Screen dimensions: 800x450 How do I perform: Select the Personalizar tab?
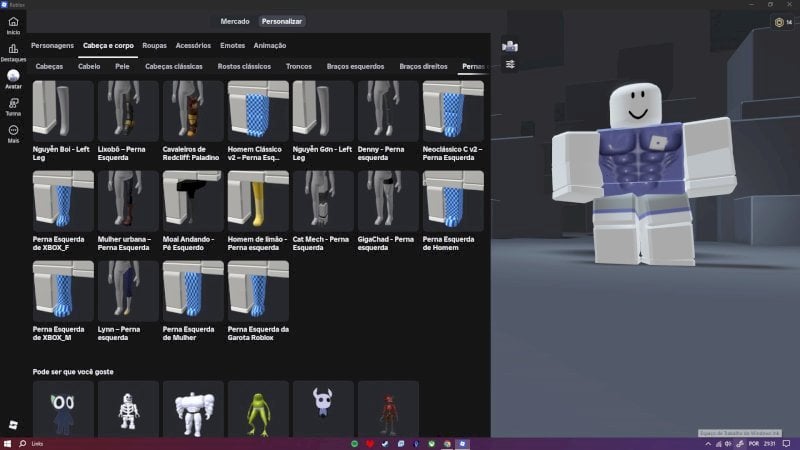(x=282, y=21)
